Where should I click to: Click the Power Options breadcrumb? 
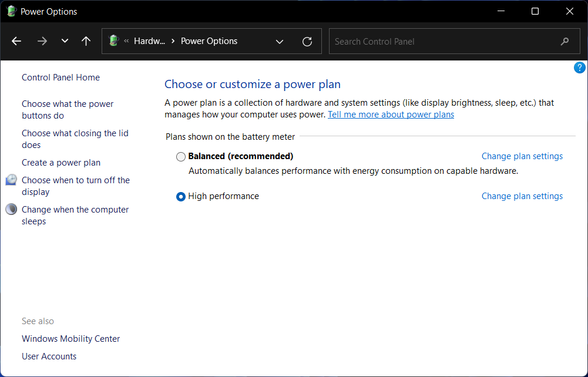coord(209,41)
